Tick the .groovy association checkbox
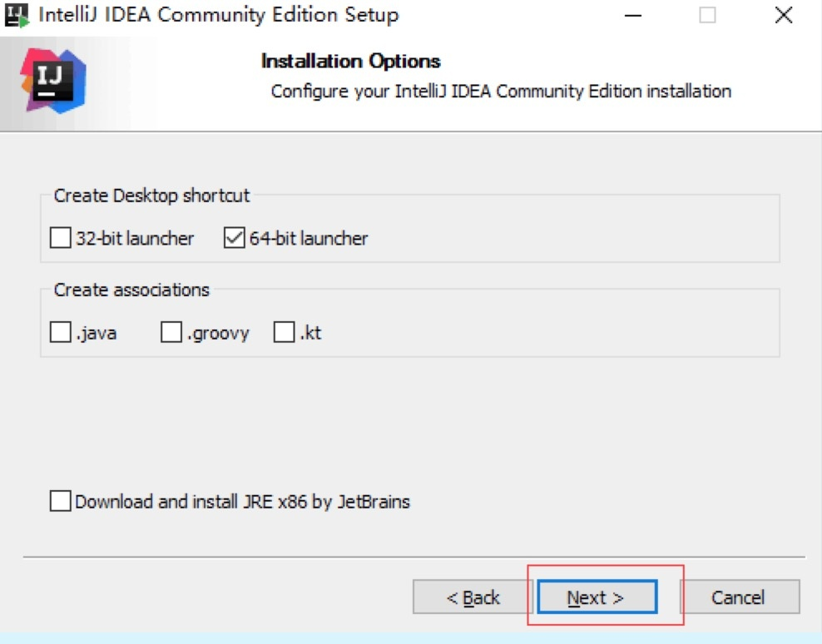Image resolution: width=822 pixels, height=644 pixels. 171,332
